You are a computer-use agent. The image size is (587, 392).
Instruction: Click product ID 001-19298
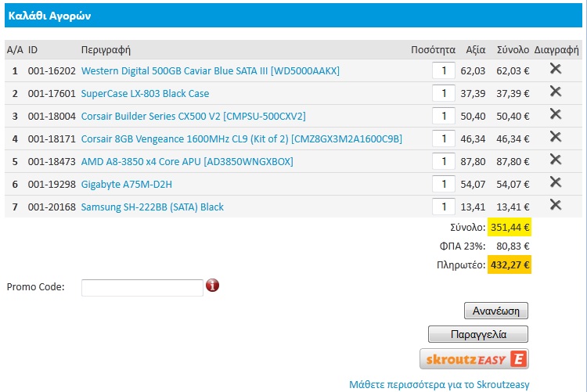point(52,184)
